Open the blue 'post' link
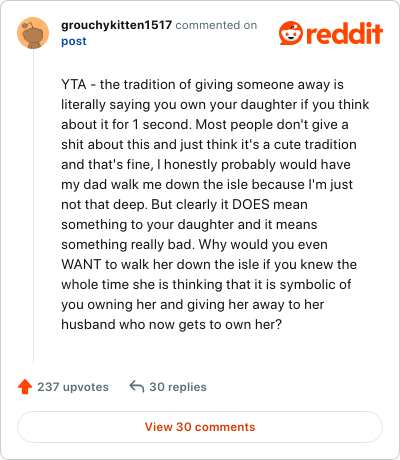Screen dimensions: 400x460 coord(74,41)
